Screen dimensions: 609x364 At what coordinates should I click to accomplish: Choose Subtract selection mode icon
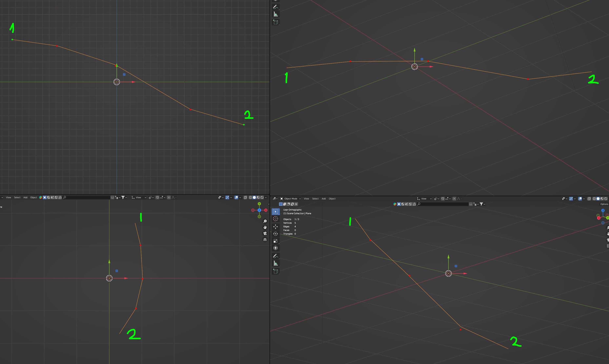pos(288,204)
